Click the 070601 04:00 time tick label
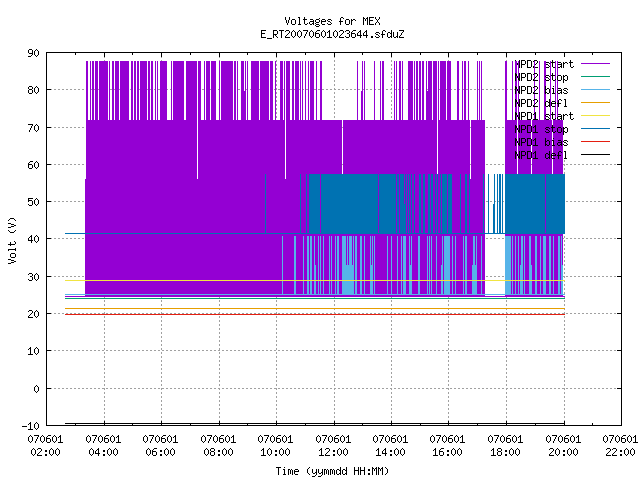 (103, 446)
